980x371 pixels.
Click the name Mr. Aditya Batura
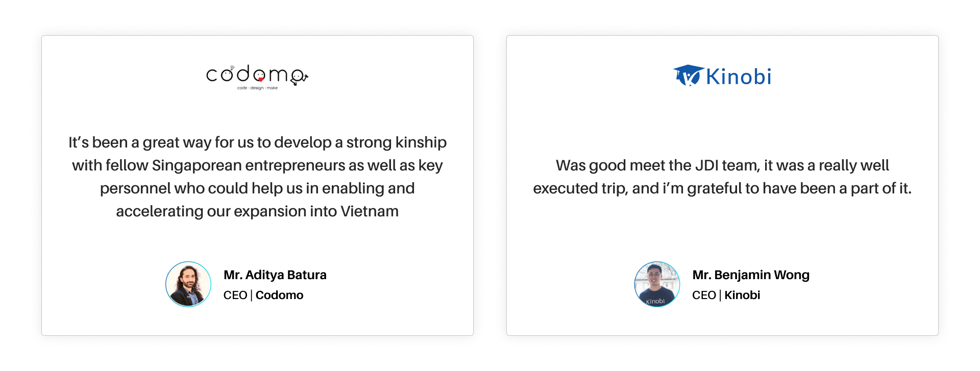coord(275,275)
